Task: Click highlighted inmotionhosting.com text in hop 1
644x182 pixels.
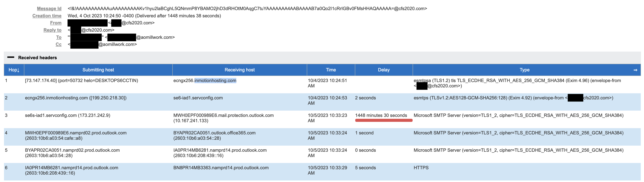Action: coord(215,81)
